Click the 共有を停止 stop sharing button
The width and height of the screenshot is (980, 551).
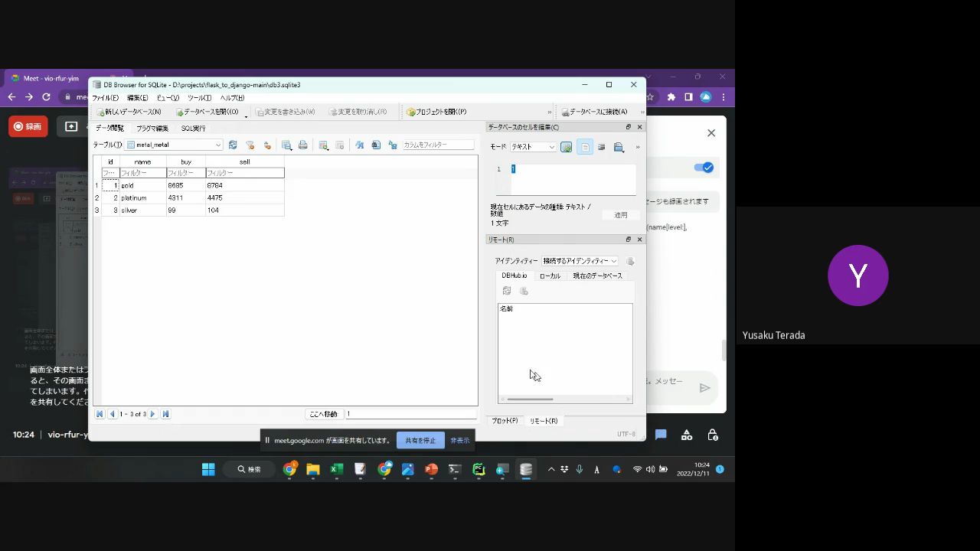coord(420,441)
